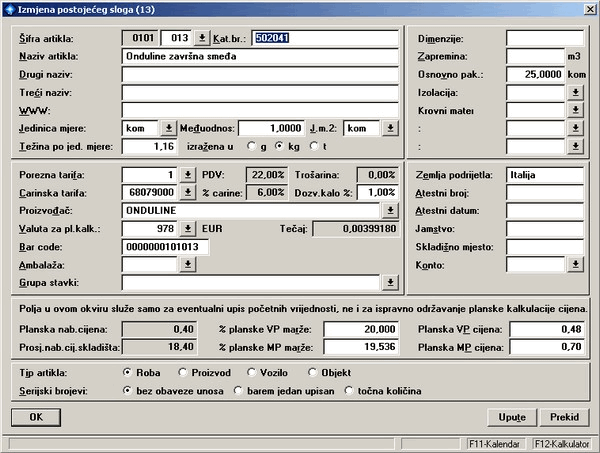Click F12-Kalkulator in the status bar
This screenshot has width=600, height=453.
[x=562, y=444]
